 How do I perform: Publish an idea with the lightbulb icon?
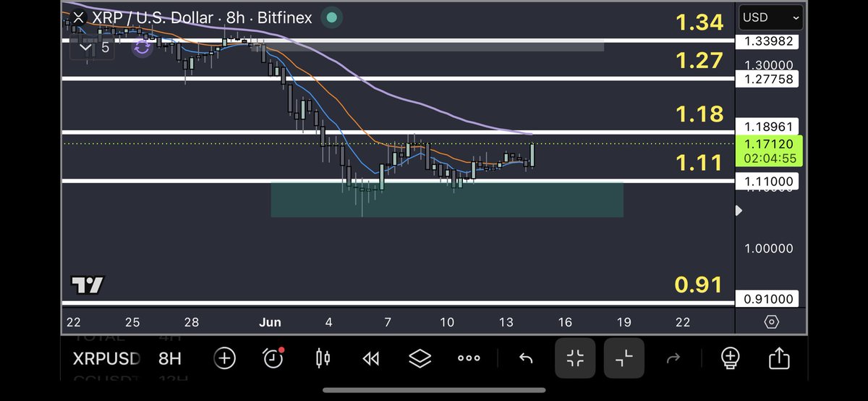[730, 358]
